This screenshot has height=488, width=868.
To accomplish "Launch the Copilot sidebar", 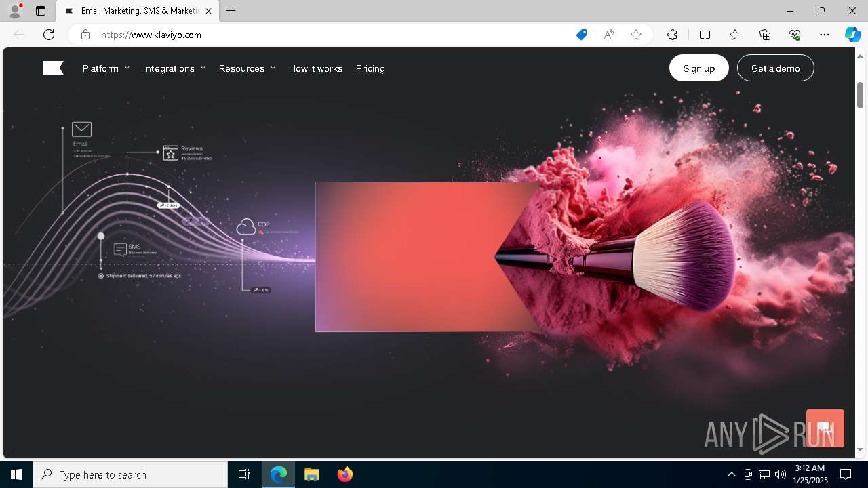I will click(x=852, y=35).
